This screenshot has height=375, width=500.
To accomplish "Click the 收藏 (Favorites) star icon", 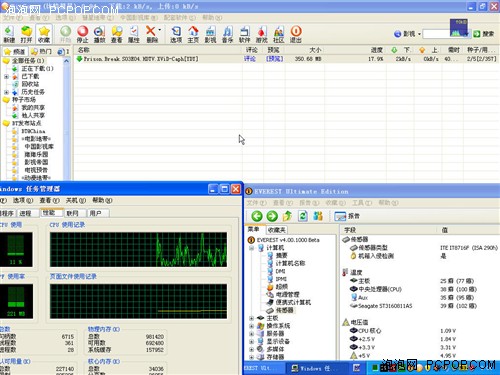I will coord(44,34).
